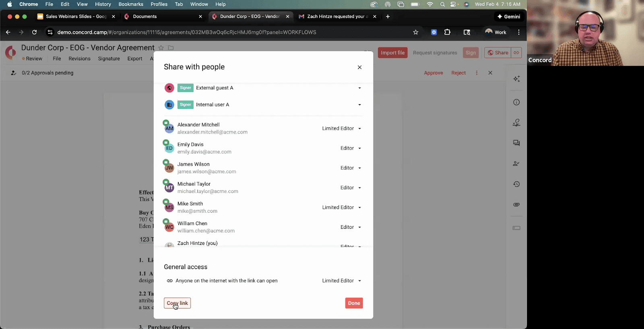Viewport: 644px width, 329px height.
Task: Reload the page
Action: click(35, 32)
